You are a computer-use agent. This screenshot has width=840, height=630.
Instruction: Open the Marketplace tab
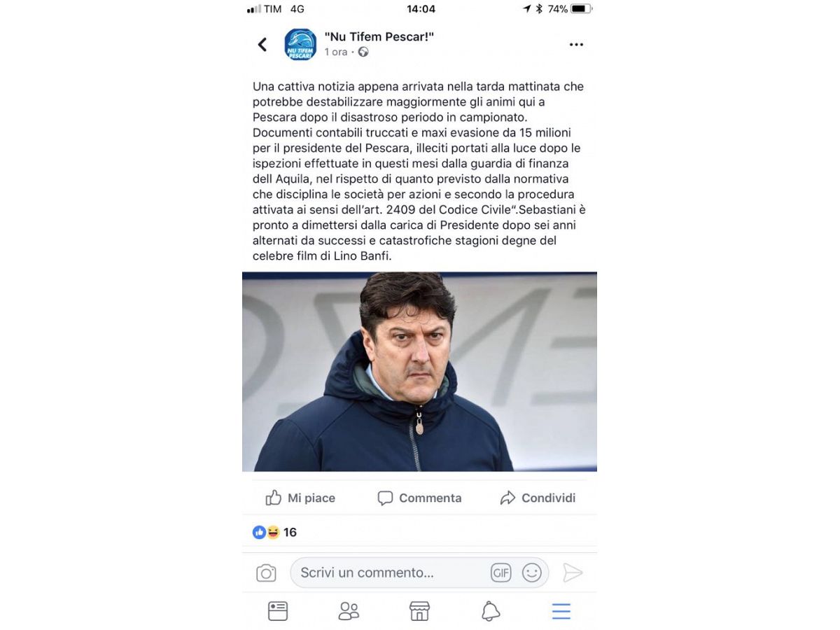point(419,611)
